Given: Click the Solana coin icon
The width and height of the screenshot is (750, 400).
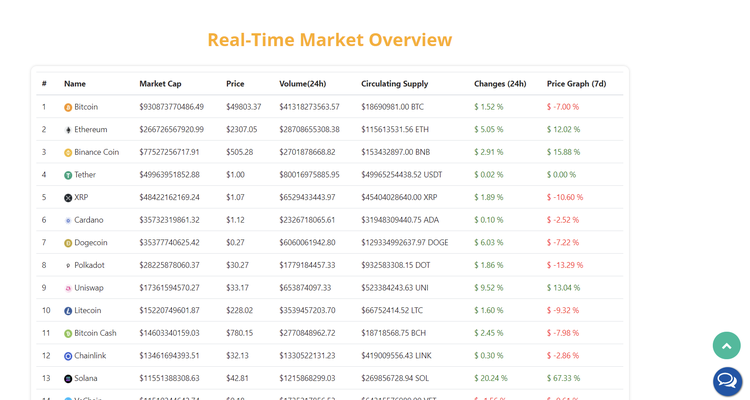Looking at the screenshot, I should [x=68, y=379].
